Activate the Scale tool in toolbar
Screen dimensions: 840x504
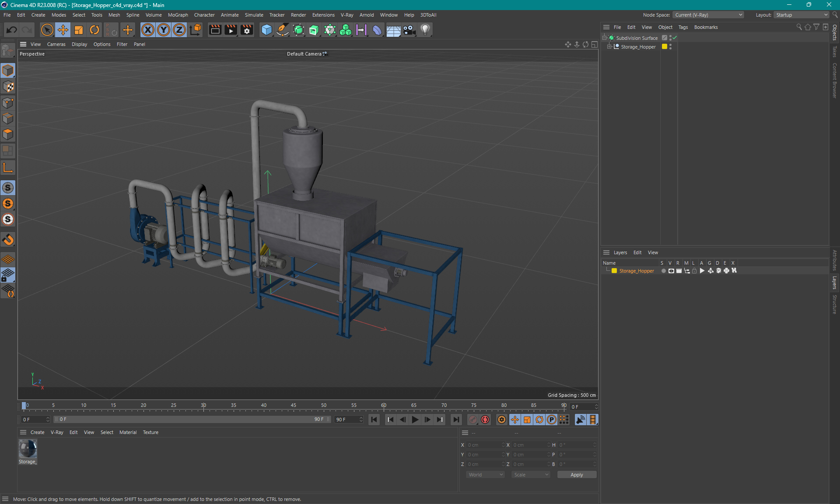click(x=79, y=30)
